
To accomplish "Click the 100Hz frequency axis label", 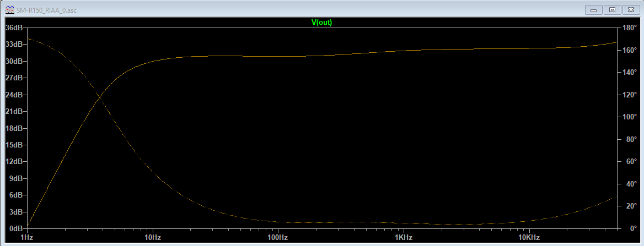I will tap(278, 237).
